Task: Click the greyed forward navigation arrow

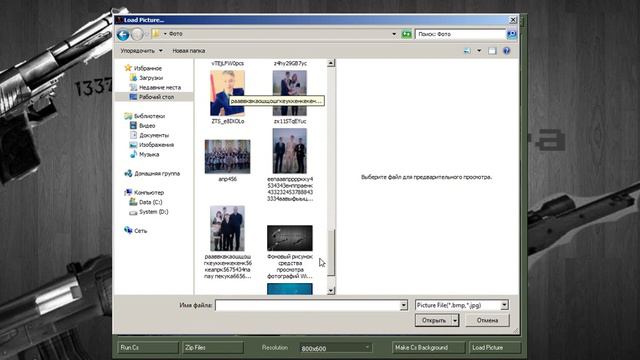Action: [137, 35]
